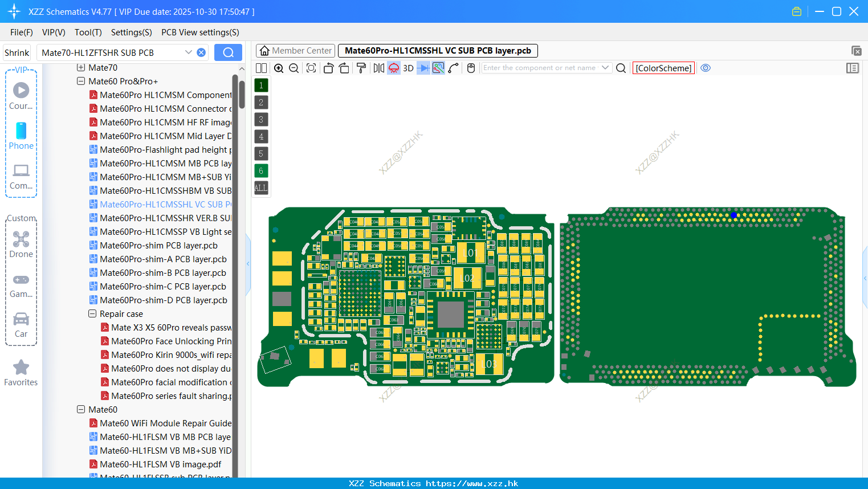This screenshot has width=868, height=489.
Task: Toggle PCB layer 6 button
Action: 261,170
